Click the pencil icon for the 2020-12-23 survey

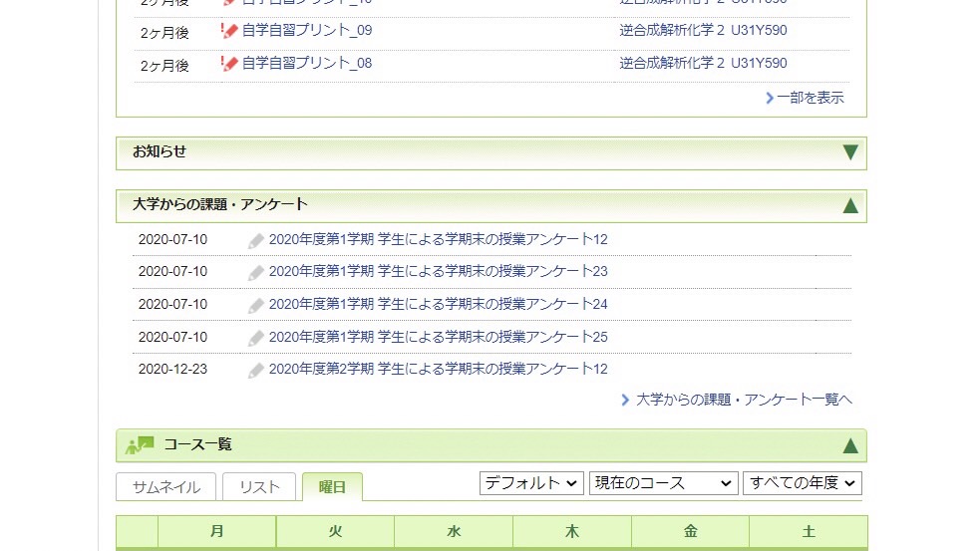pyautogui.click(x=256, y=370)
